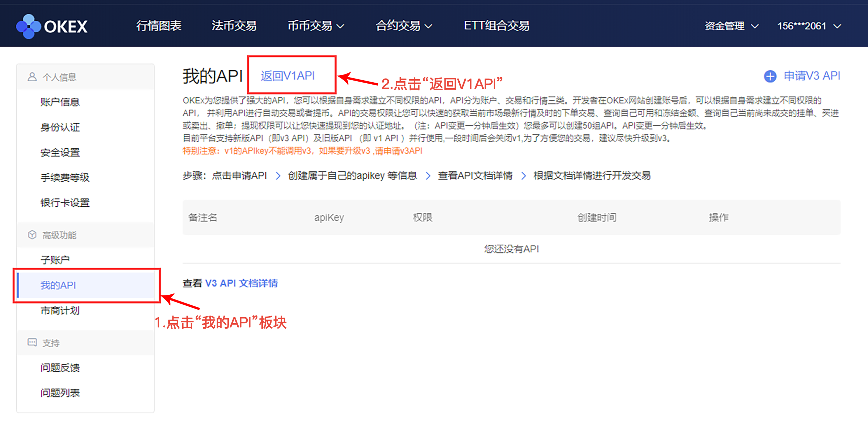Expand the 资金管理 dropdown

click(x=732, y=26)
